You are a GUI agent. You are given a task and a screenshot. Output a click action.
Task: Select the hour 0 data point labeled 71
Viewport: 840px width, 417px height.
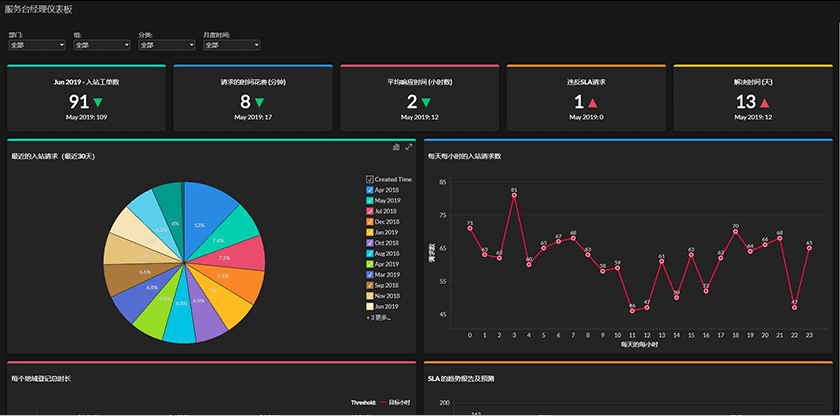(470, 228)
